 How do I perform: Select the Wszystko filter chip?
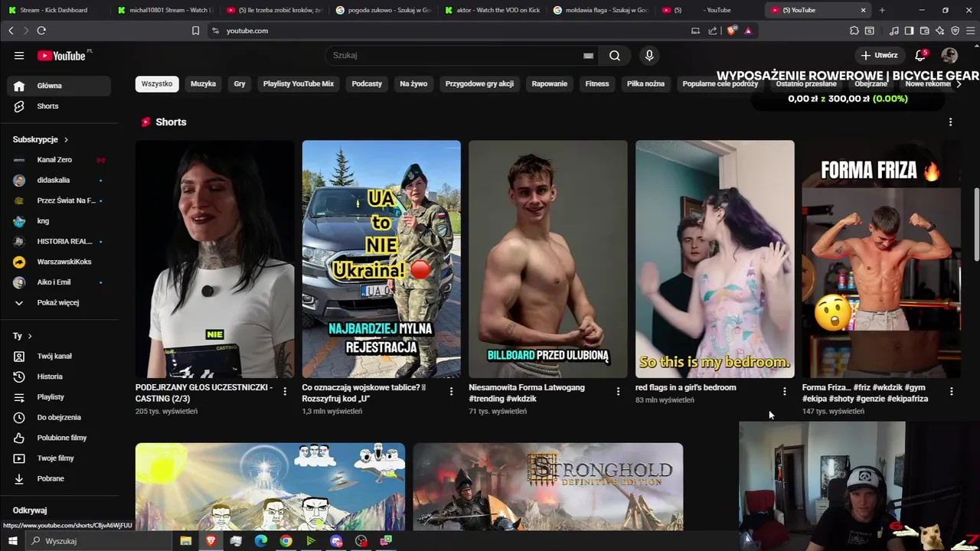coord(157,83)
